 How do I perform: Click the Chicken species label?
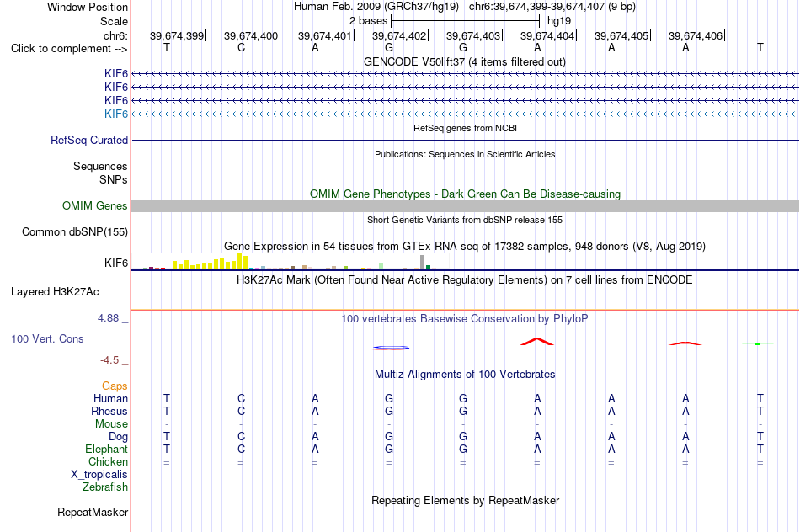[108, 461]
